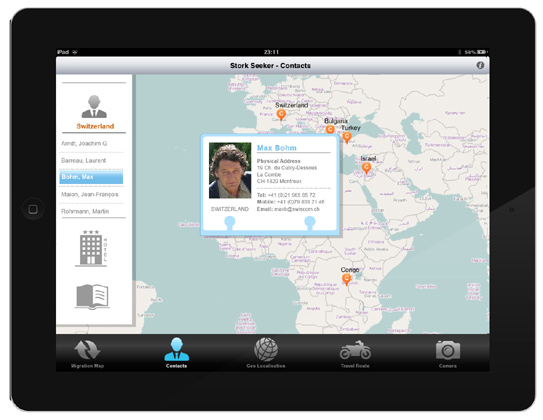The height and width of the screenshot is (420, 543).
Task: Click the SWITZERLAND caption under the photo
Action: [x=230, y=209]
